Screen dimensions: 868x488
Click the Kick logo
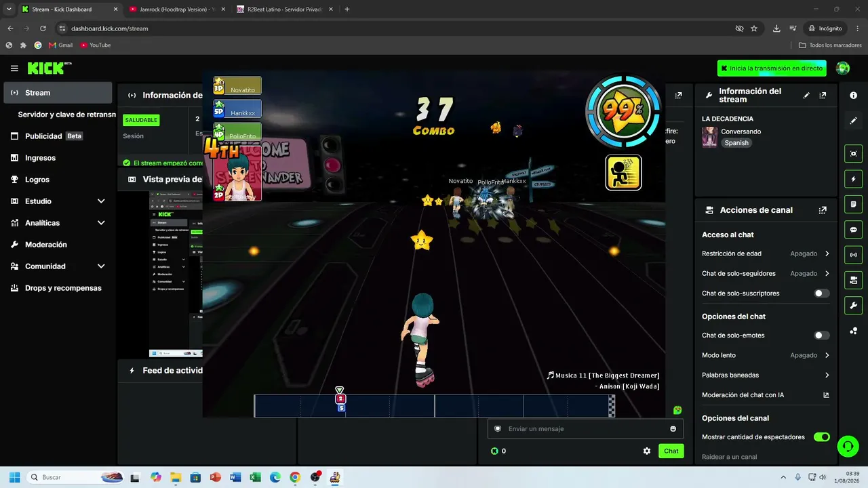49,68
